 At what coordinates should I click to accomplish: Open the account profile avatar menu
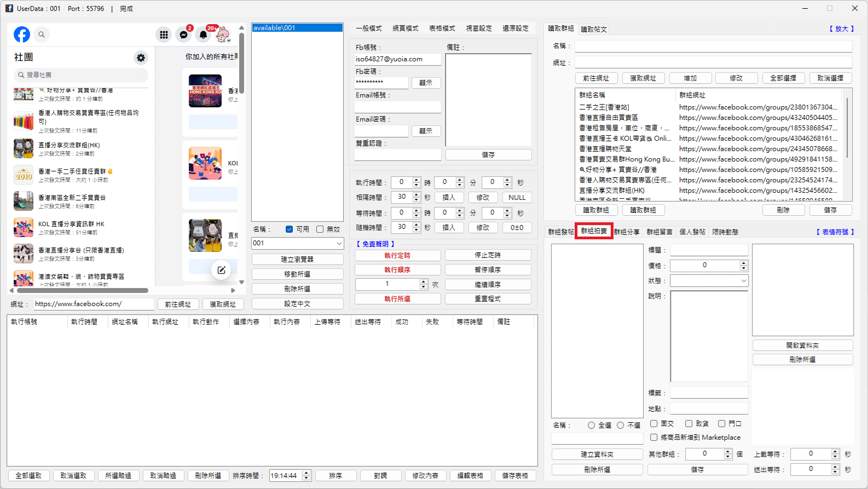223,34
